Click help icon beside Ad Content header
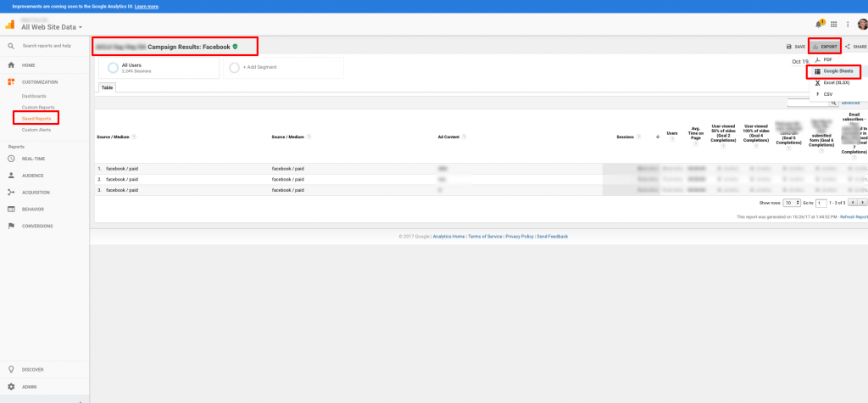Screen dimensions: 868x403 click(464, 137)
